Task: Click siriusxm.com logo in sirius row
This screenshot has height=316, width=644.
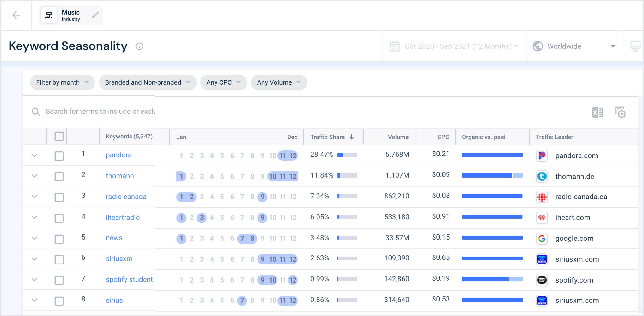Action: click(542, 301)
